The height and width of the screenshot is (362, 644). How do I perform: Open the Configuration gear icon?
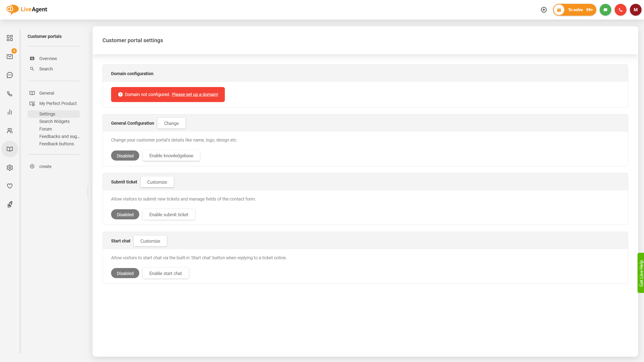click(10, 168)
